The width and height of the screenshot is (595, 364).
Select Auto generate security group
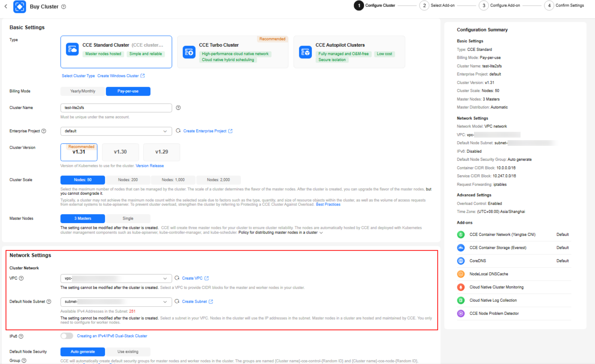(x=83, y=352)
